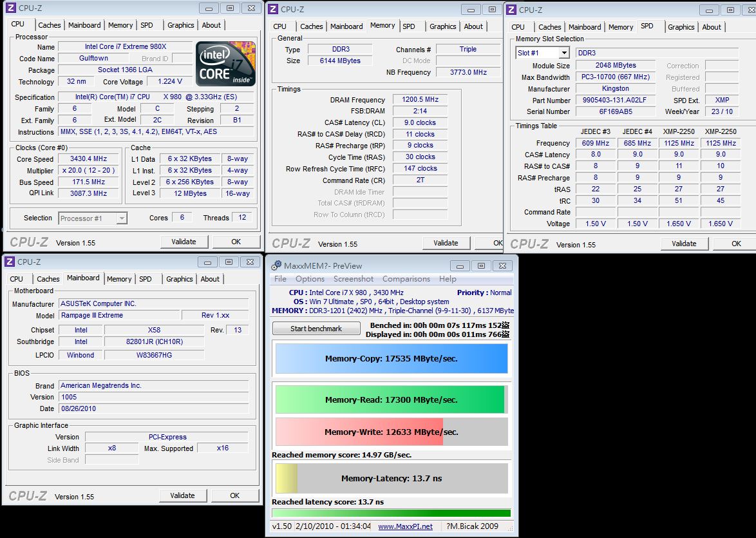The width and height of the screenshot is (756, 538).
Task: Click OK in the Mainboard tab window
Action: [235, 495]
